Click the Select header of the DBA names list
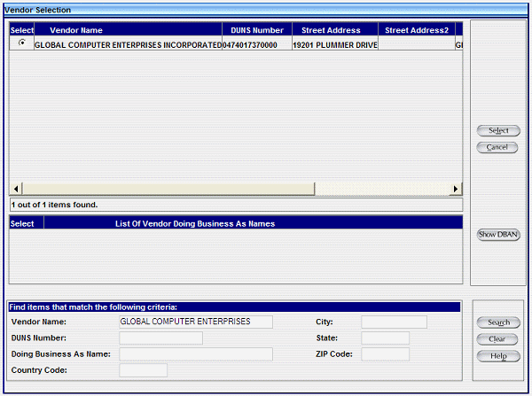The height and width of the screenshot is (396, 532). point(27,224)
